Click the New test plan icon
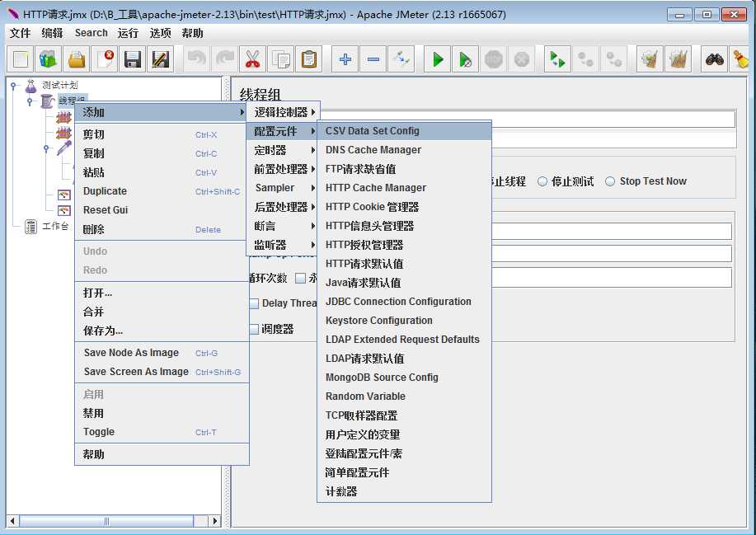The width and height of the screenshot is (756, 535). [x=21, y=59]
